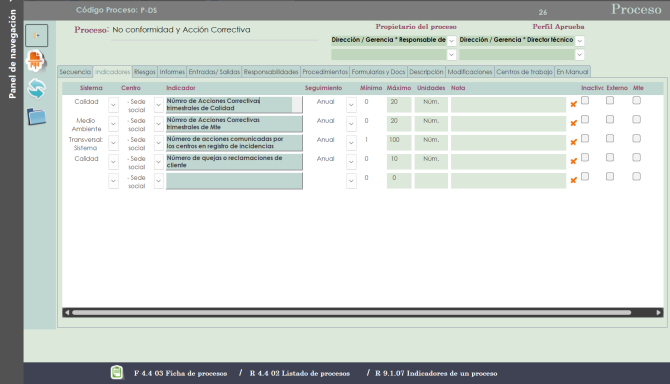
Task: Open the F 4.4 03 Ficha de procesos link
Action: click(x=180, y=373)
